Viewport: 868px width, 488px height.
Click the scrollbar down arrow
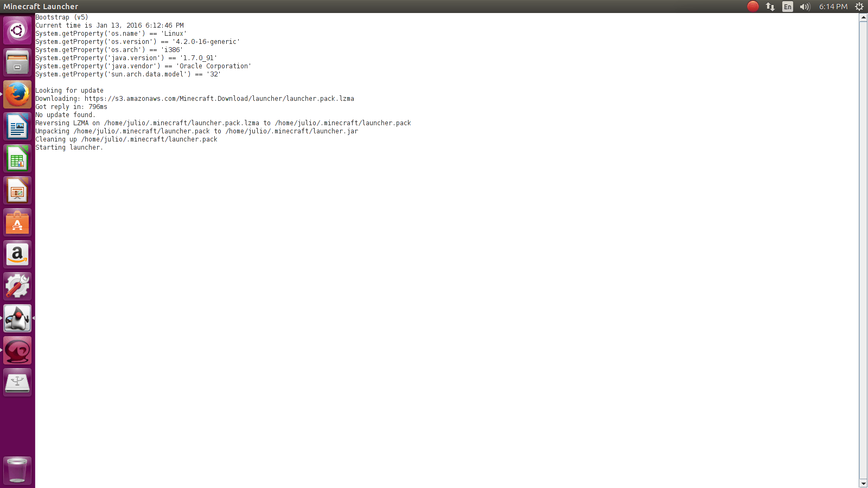[863, 484]
